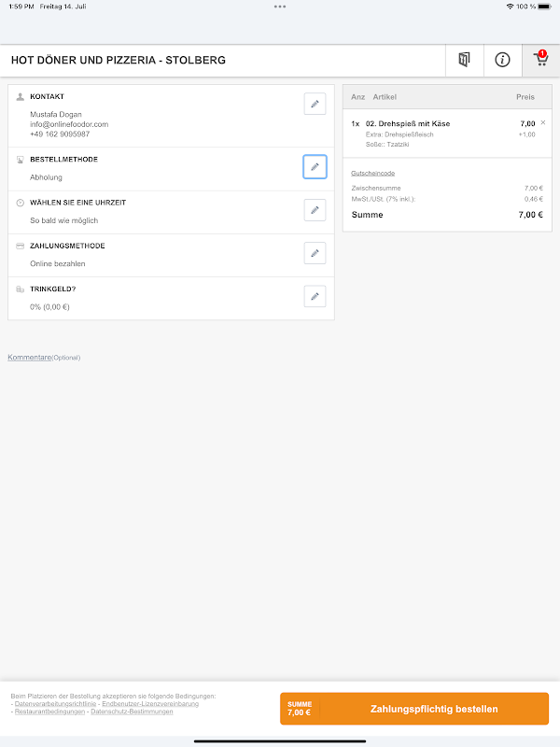Tap the Hot Döner und Pizzeria title
This screenshot has width=560, height=747.
click(x=119, y=61)
